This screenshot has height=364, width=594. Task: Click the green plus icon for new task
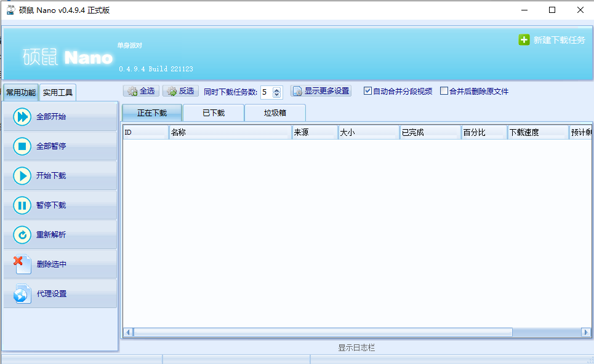coord(524,40)
